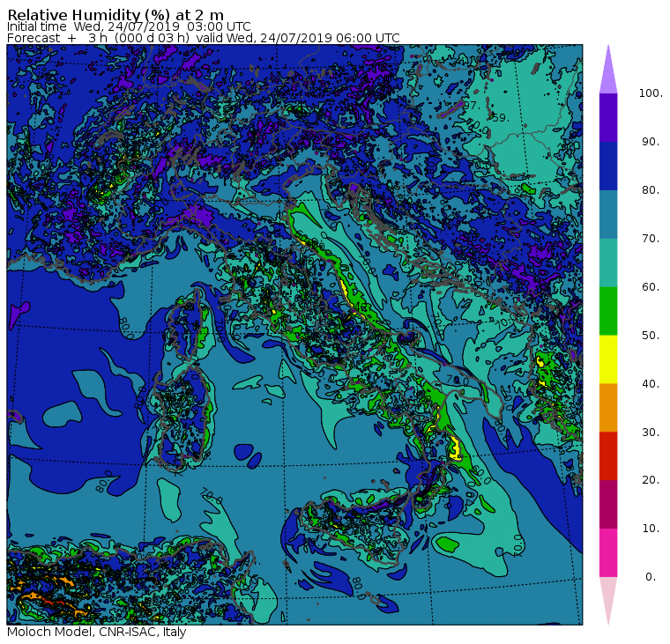Viewport: 670px width, 644px height.
Task: Click the '60.' colorbar label
Action: 651,287
